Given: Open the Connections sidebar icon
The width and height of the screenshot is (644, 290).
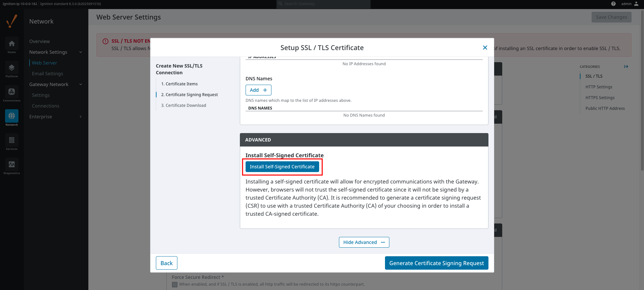Looking at the screenshot, I should coord(12,92).
